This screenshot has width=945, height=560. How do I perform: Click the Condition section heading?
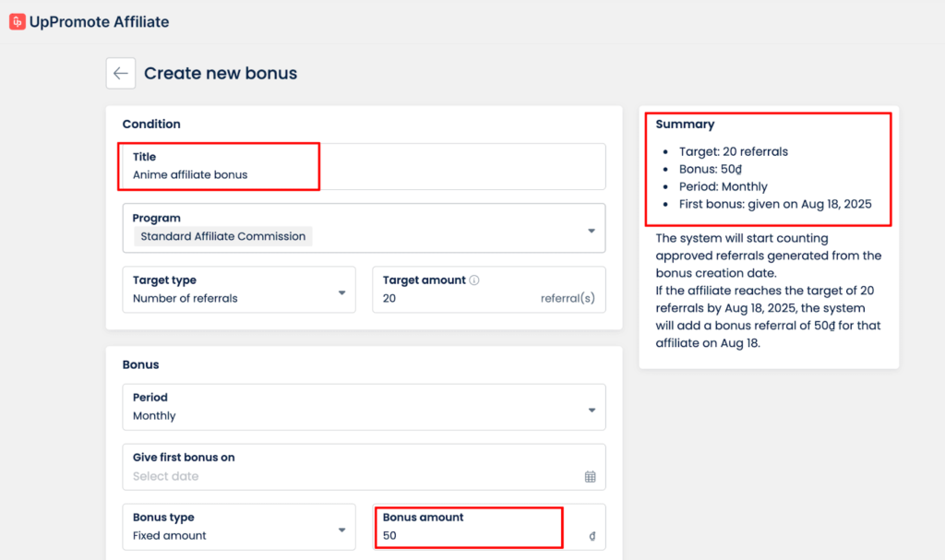(x=151, y=125)
